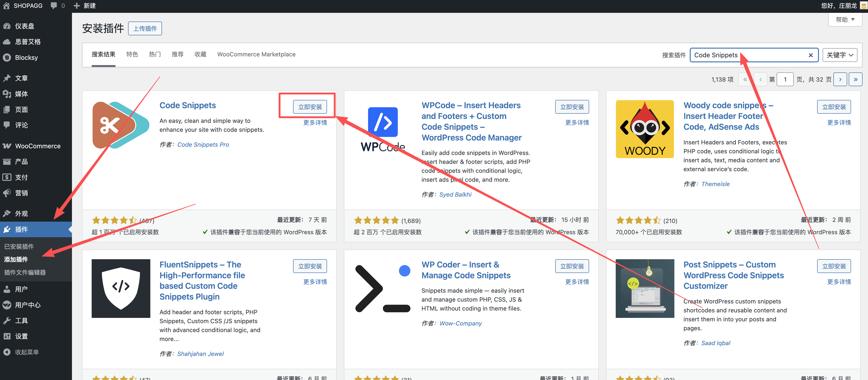Click the 插件 plug icon

click(7, 229)
